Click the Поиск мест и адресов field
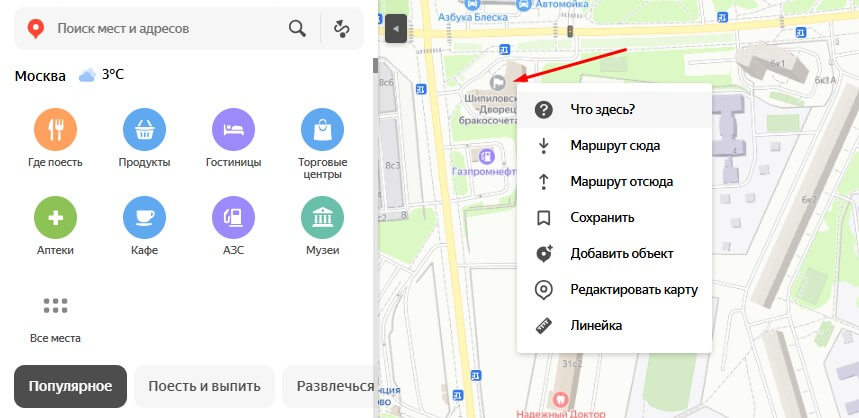This screenshot has width=859, height=418. coord(170,28)
